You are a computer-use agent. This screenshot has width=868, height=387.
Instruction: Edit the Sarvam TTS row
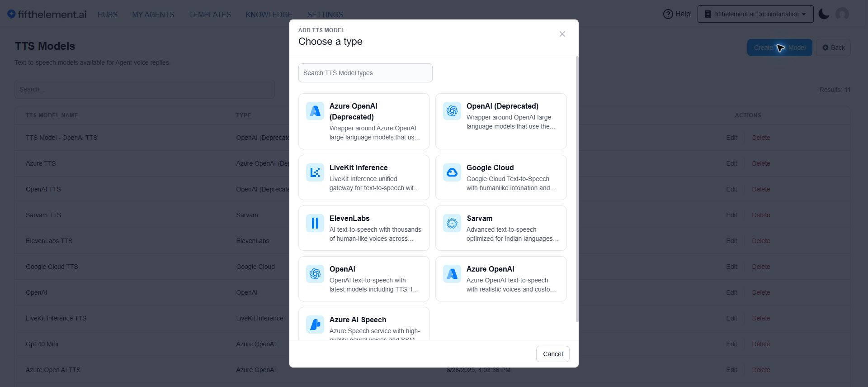[731, 215]
